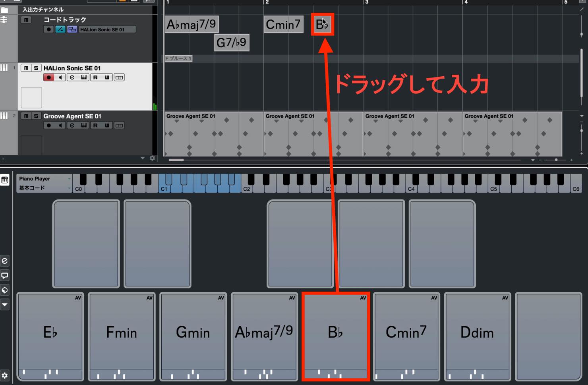Click the chord pads keyboard icon in sidebar
This screenshot has width=588, height=385.
[5, 180]
